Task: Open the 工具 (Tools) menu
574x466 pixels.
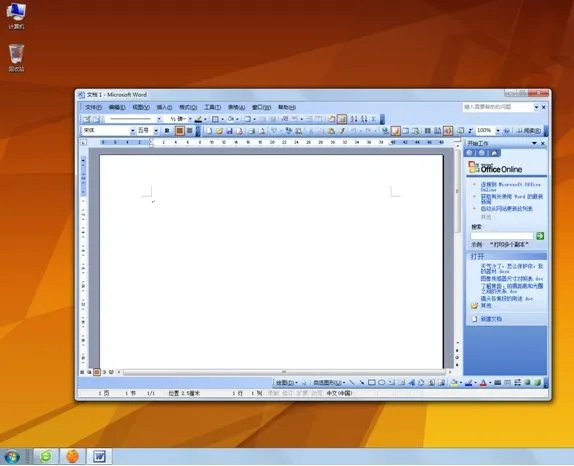Action: tap(212, 107)
